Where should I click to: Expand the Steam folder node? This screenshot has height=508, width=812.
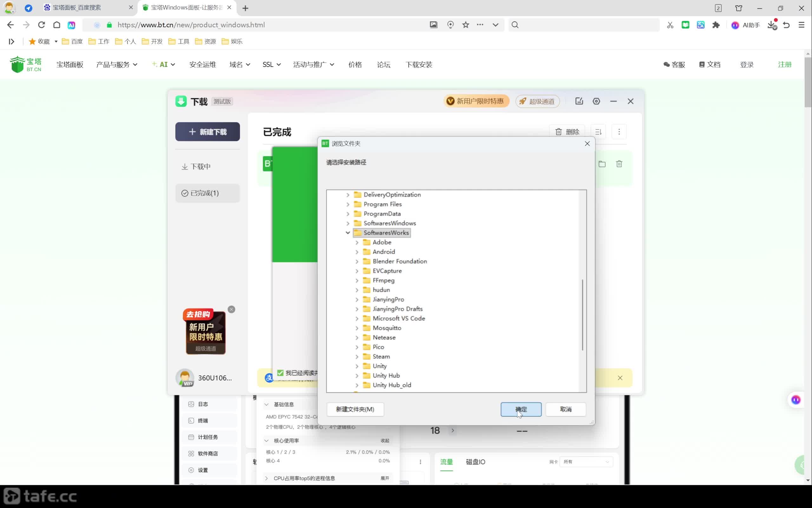(x=357, y=357)
